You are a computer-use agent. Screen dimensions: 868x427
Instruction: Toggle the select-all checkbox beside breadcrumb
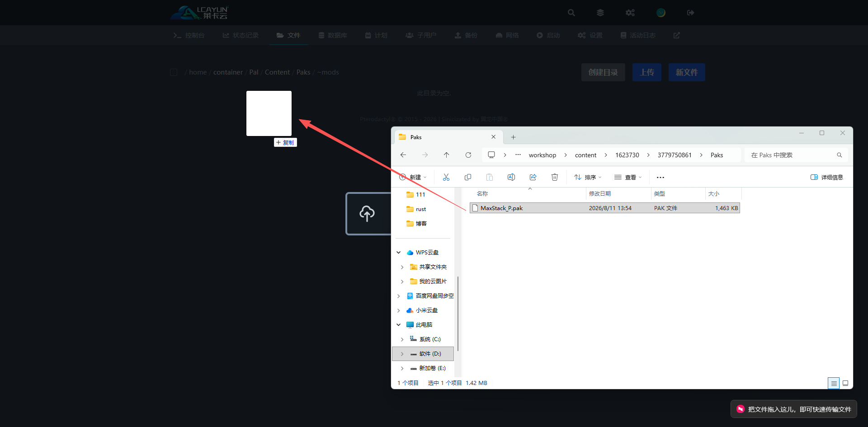tap(174, 72)
